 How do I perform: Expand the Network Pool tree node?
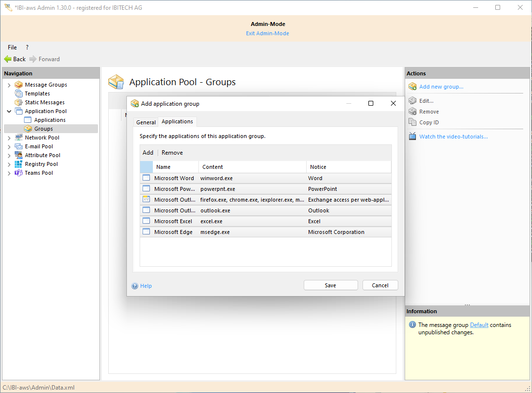coord(9,138)
